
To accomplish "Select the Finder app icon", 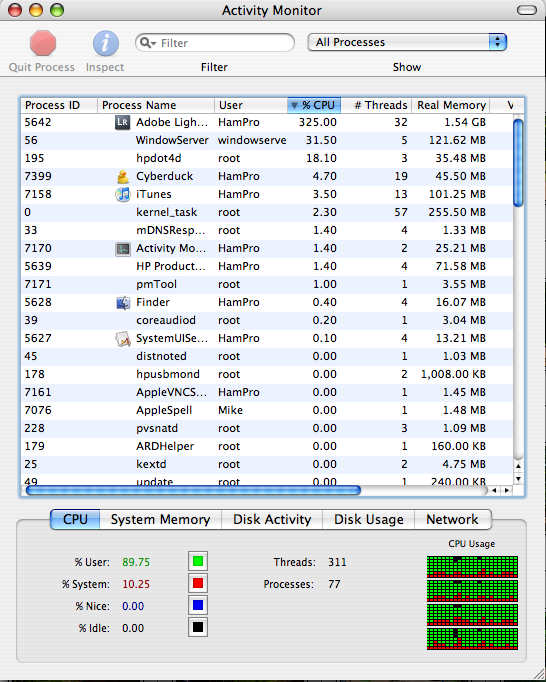I will click(123, 302).
